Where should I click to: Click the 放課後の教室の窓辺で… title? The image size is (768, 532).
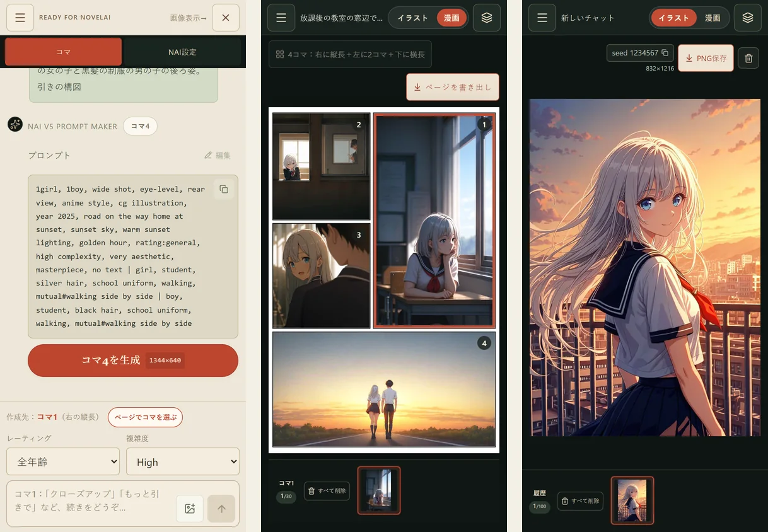(341, 18)
